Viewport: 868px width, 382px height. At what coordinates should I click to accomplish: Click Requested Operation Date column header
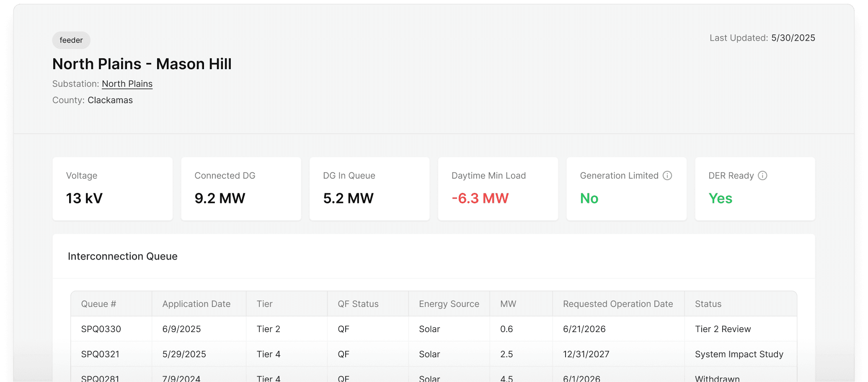617,304
